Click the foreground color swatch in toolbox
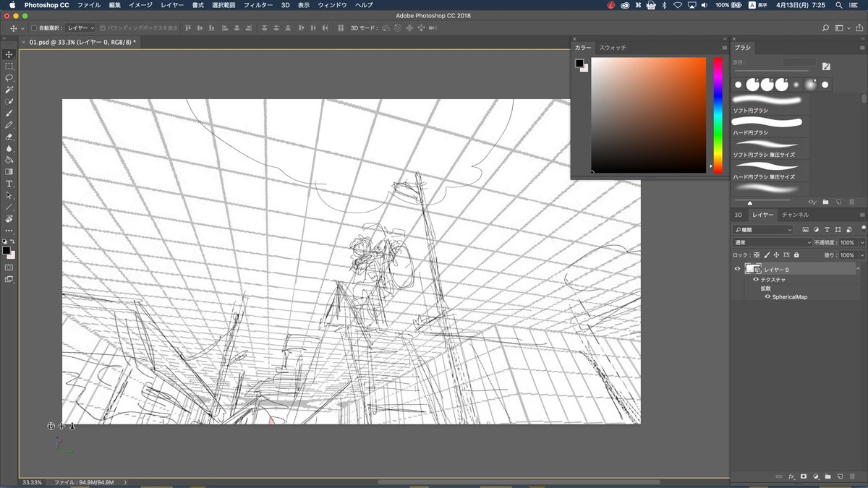868x488 pixels. (7, 250)
